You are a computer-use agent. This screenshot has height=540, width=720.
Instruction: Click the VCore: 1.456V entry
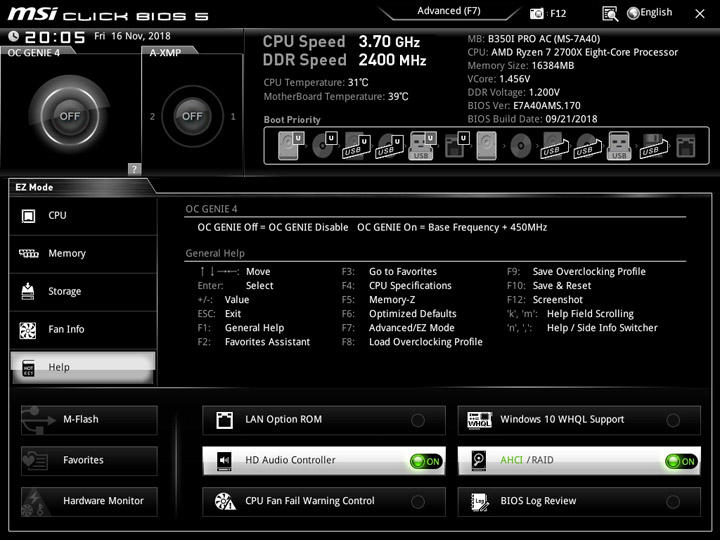(x=499, y=79)
